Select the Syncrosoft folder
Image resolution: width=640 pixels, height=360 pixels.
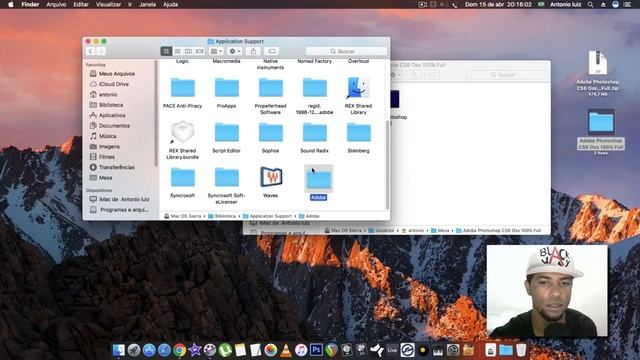coord(182,178)
